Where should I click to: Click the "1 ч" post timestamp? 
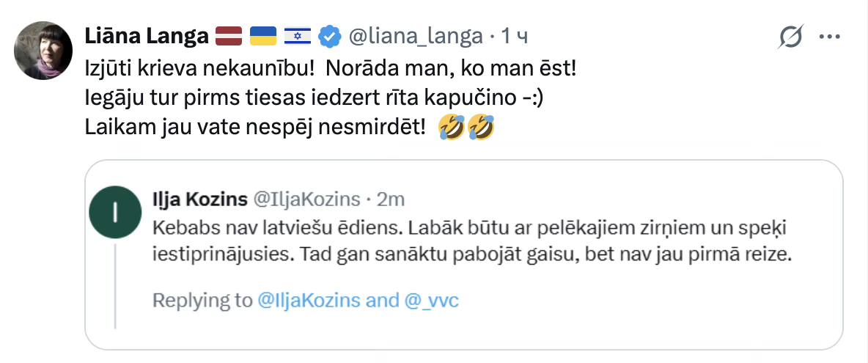(515, 35)
